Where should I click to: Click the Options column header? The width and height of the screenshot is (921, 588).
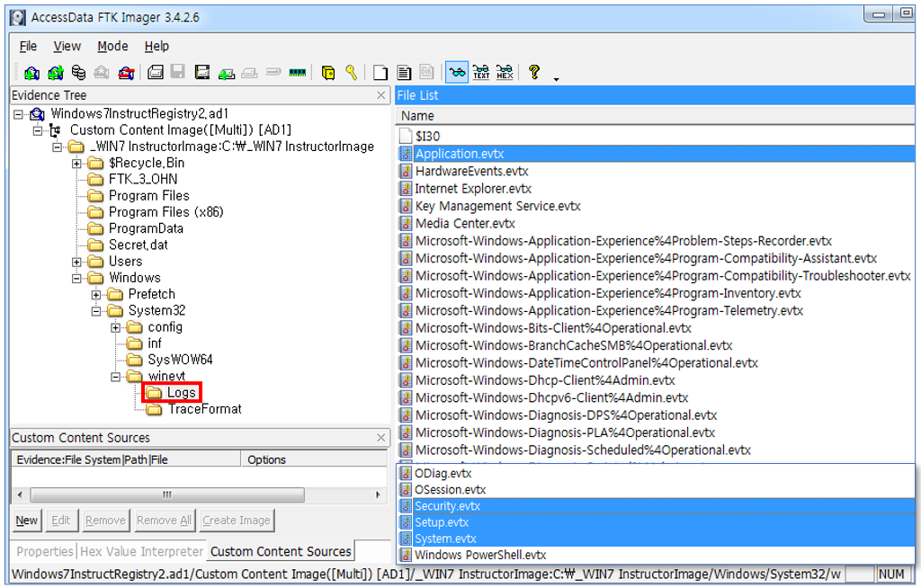tap(314, 459)
